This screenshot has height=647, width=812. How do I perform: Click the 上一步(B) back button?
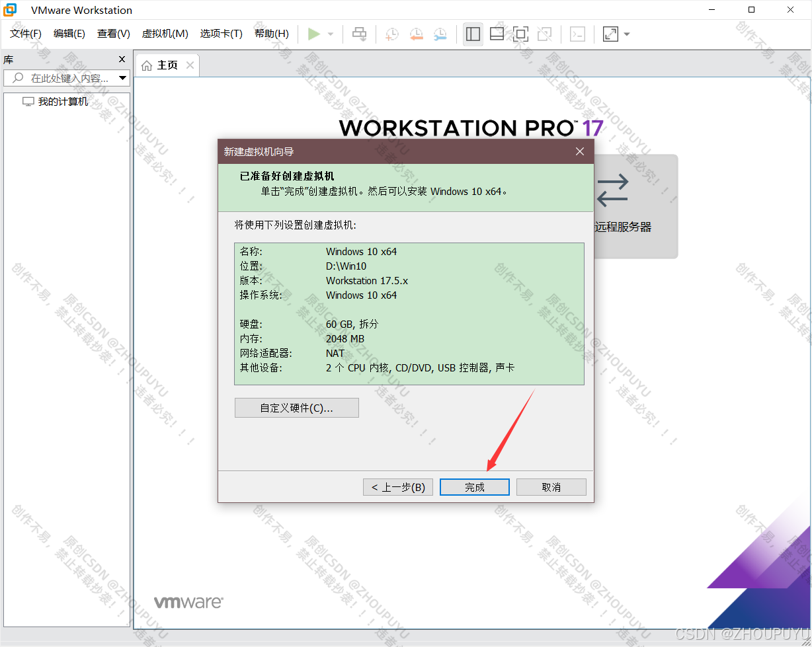coord(398,487)
